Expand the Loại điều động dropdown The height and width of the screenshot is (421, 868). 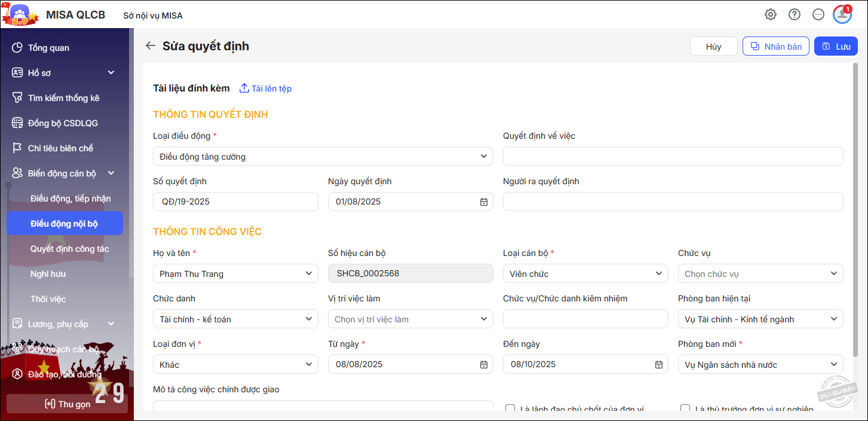coord(323,157)
